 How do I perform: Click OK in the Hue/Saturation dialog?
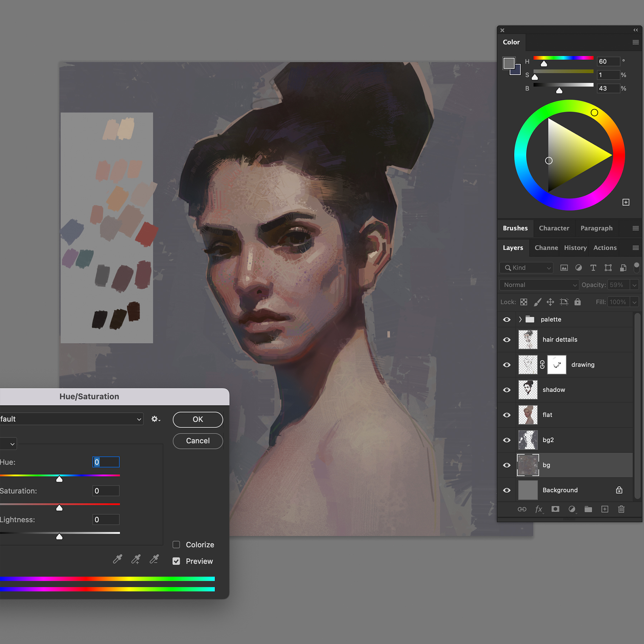[x=198, y=419]
